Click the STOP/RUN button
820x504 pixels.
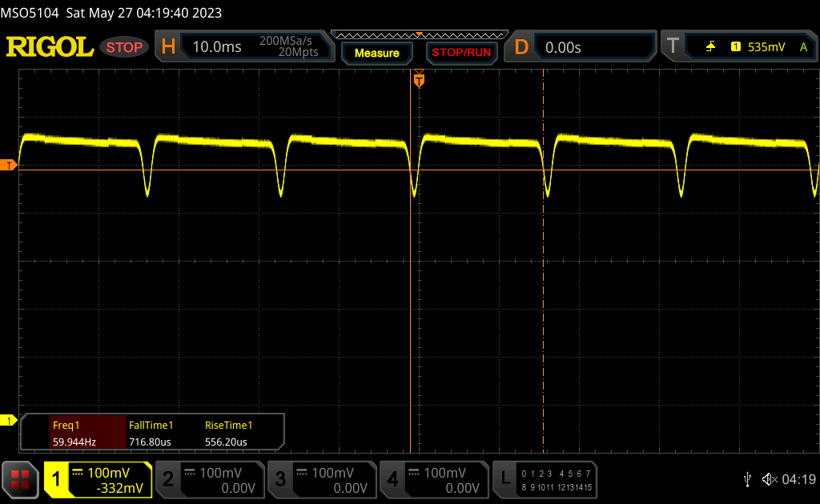(x=461, y=53)
